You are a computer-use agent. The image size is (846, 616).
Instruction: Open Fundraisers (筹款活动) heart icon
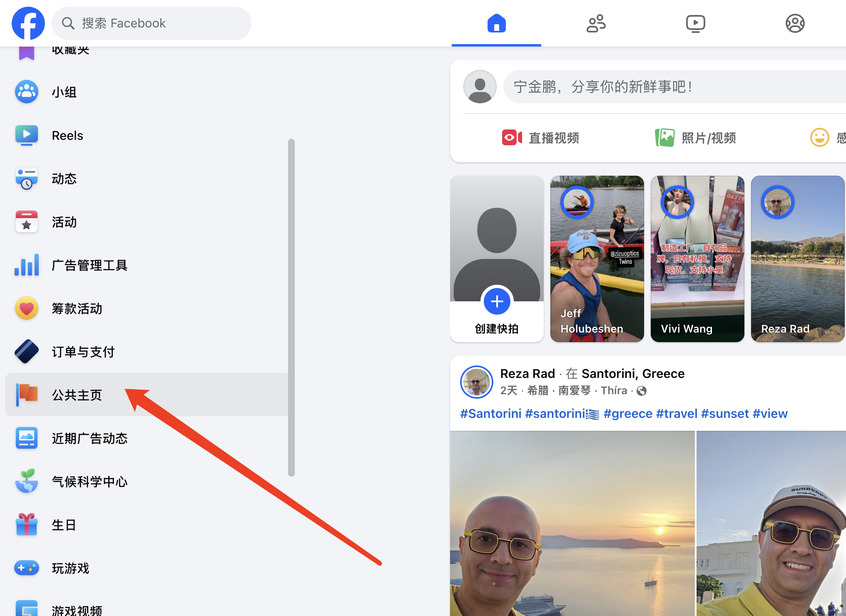(x=27, y=308)
